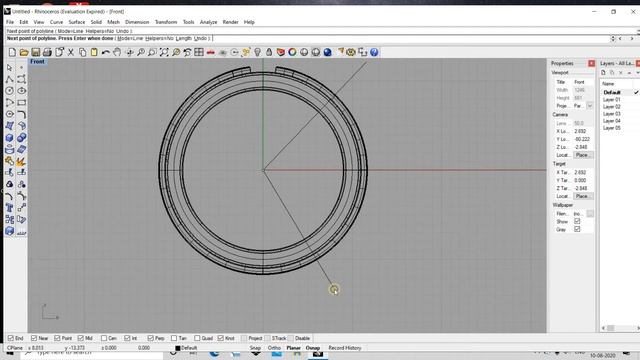Uncheck the wallpaper Gray checkbox
The width and height of the screenshot is (640, 360).
[577, 229]
